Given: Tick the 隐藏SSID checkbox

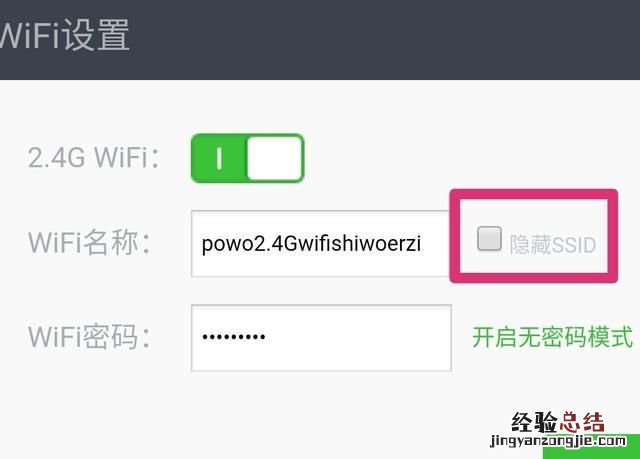Looking at the screenshot, I should [x=489, y=239].
